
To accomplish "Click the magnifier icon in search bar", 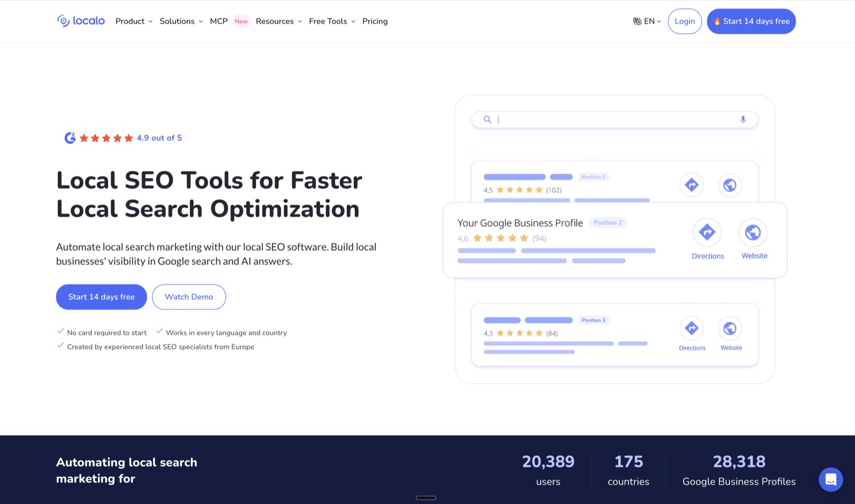I will tap(487, 120).
